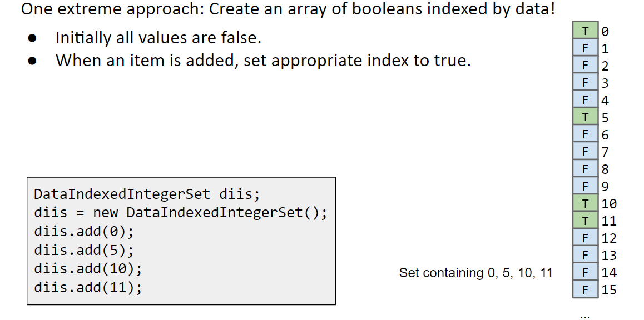This screenshot has height=320, width=644.
Task: Select the line diis.add(5); in code box
Action: [x=84, y=250]
